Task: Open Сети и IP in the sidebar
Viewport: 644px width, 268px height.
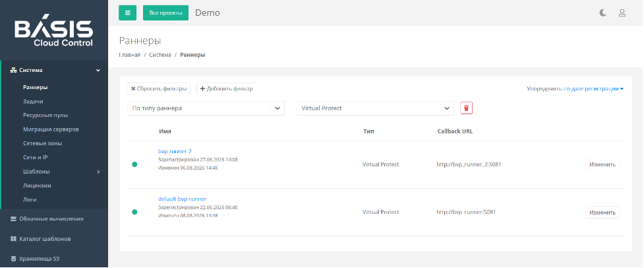Action: tap(36, 157)
